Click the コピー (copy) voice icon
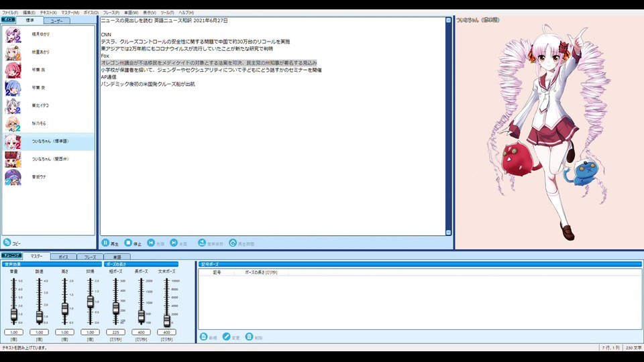 (x=7, y=243)
